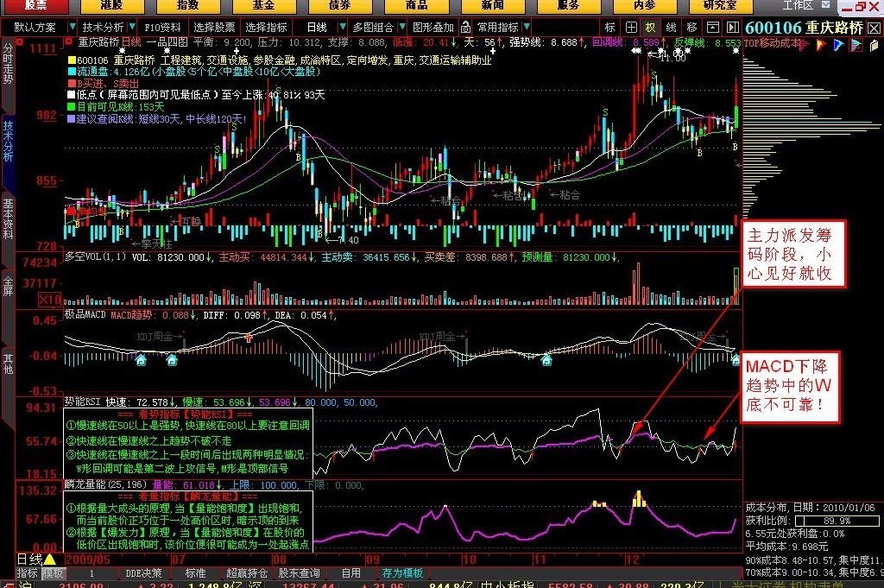Screen dimensions: 884x588
Task: Click the 标 toolbar icon
Action: click(610, 28)
